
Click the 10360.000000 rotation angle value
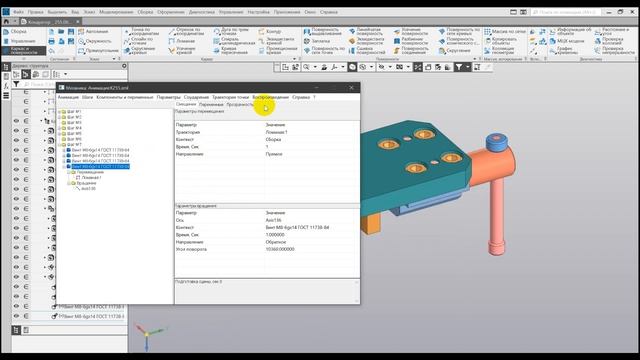(280, 249)
